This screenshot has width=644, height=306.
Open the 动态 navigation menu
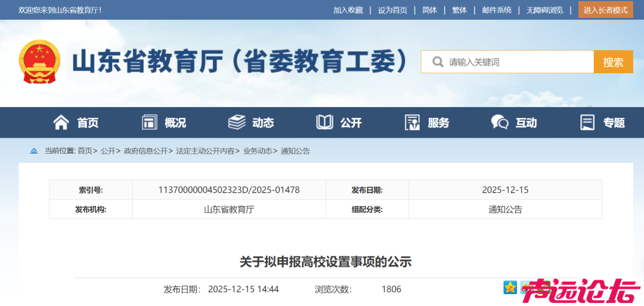[x=264, y=123]
